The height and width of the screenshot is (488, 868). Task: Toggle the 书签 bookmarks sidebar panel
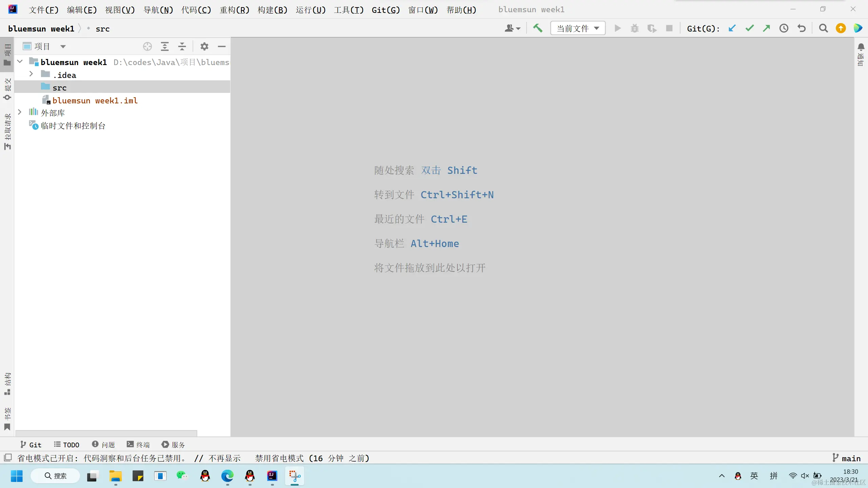(7, 419)
